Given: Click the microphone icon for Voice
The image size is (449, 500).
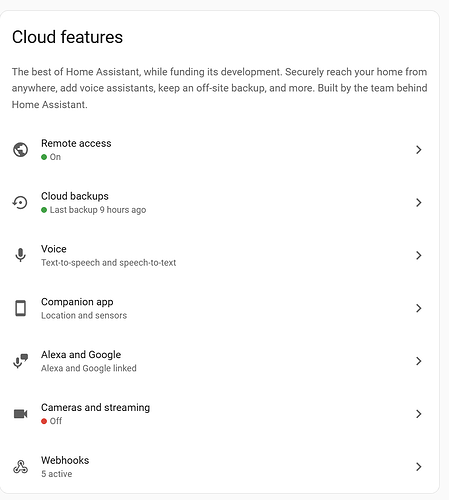Looking at the screenshot, I should 20,255.
